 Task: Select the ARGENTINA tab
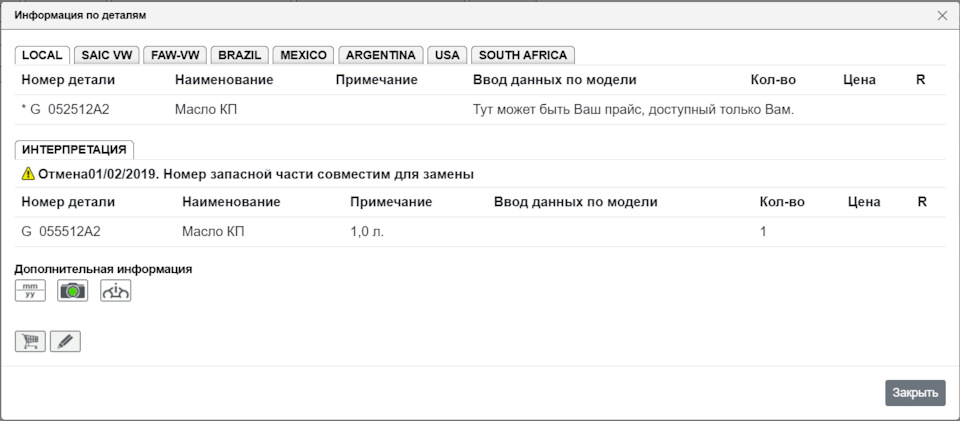coord(381,55)
